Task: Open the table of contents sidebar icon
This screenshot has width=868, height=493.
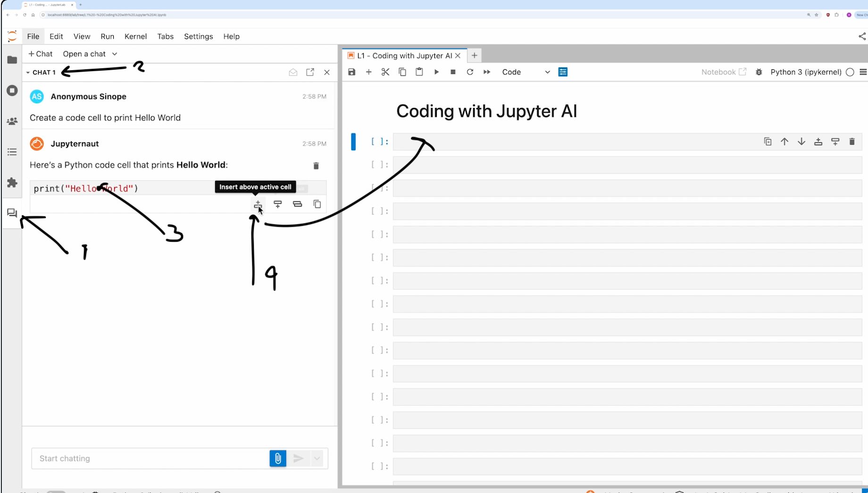Action: [12, 152]
